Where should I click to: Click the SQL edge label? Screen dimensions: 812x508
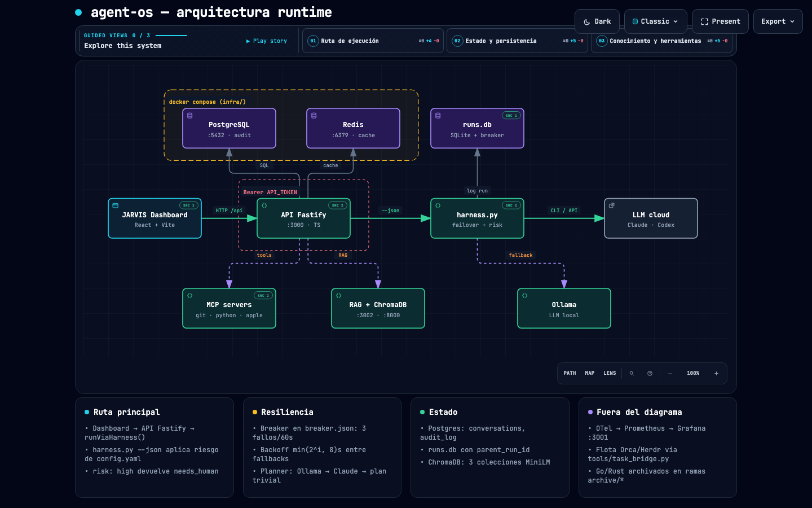[264, 165]
